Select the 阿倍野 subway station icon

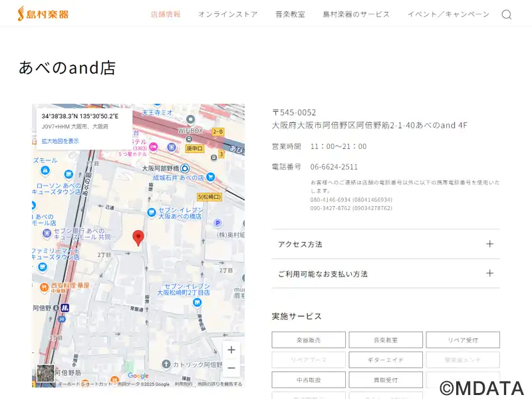[65, 308]
